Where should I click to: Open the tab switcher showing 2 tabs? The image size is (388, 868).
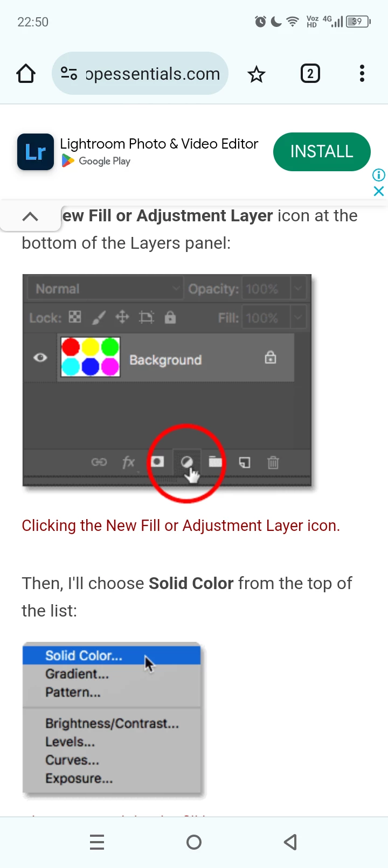[310, 73]
